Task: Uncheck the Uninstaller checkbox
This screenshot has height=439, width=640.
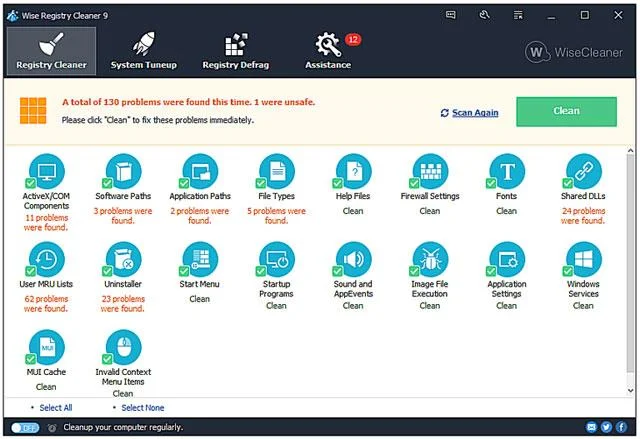Action: (107, 271)
